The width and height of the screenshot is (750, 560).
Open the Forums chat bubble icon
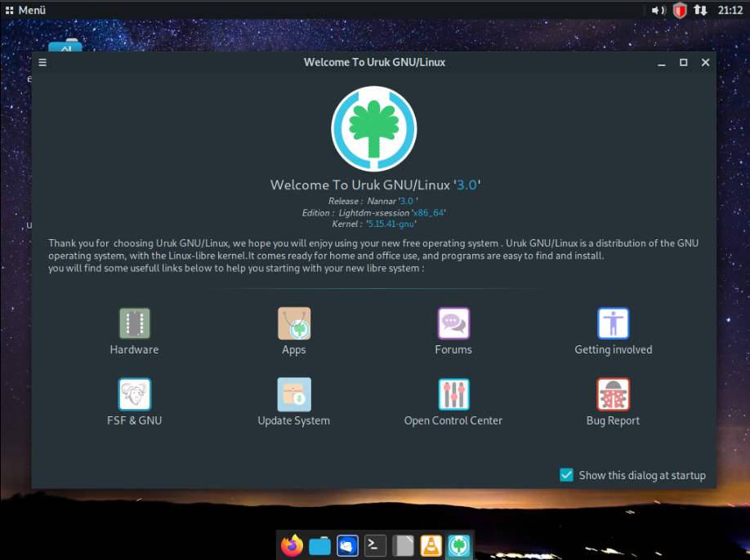[x=453, y=323]
